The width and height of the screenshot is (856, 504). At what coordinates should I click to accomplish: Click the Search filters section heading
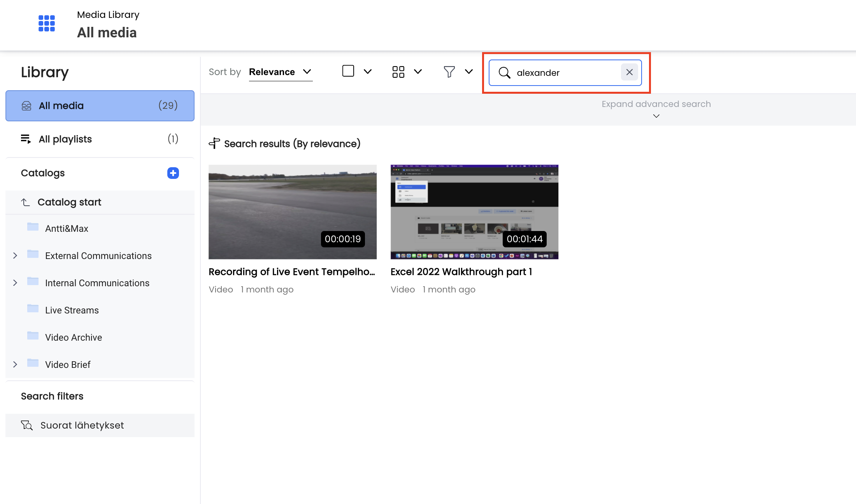pyautogui.click(x=52, y=396)
